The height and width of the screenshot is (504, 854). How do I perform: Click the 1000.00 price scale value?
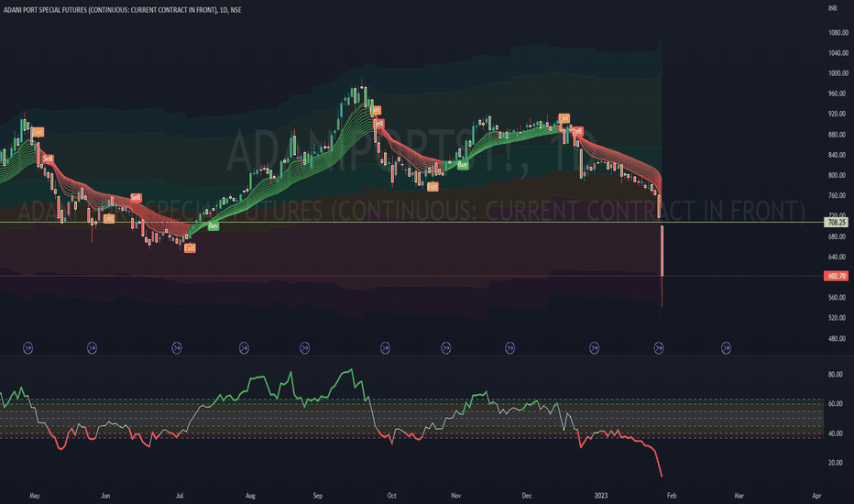(x=838, y=73)
